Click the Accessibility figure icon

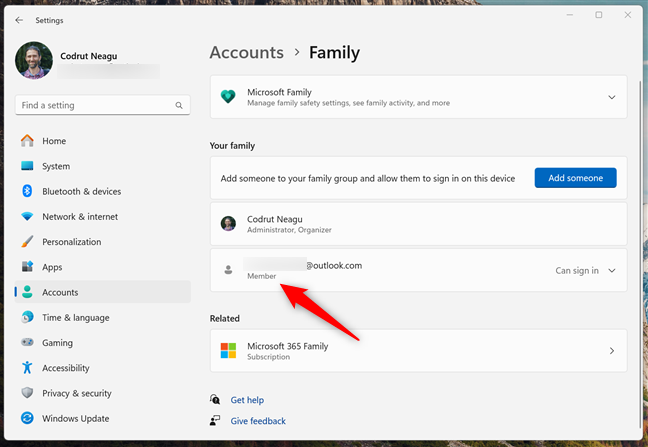[x=27, y=367]
